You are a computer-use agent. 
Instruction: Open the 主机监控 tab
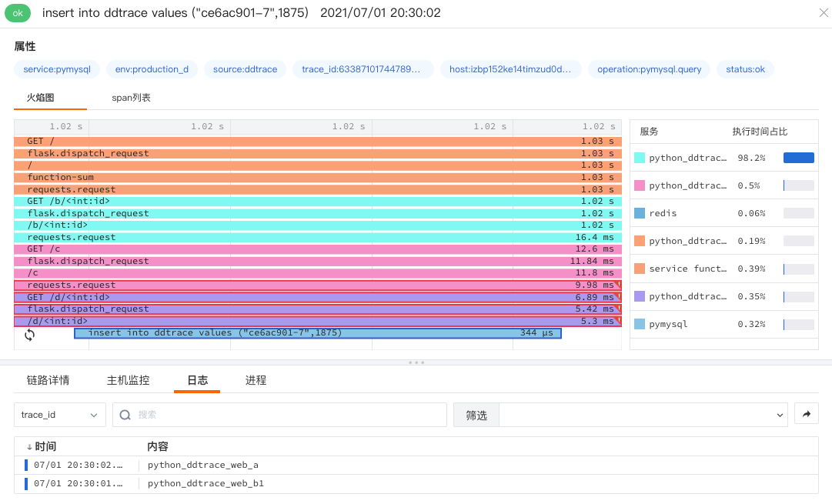coord(129,380)
